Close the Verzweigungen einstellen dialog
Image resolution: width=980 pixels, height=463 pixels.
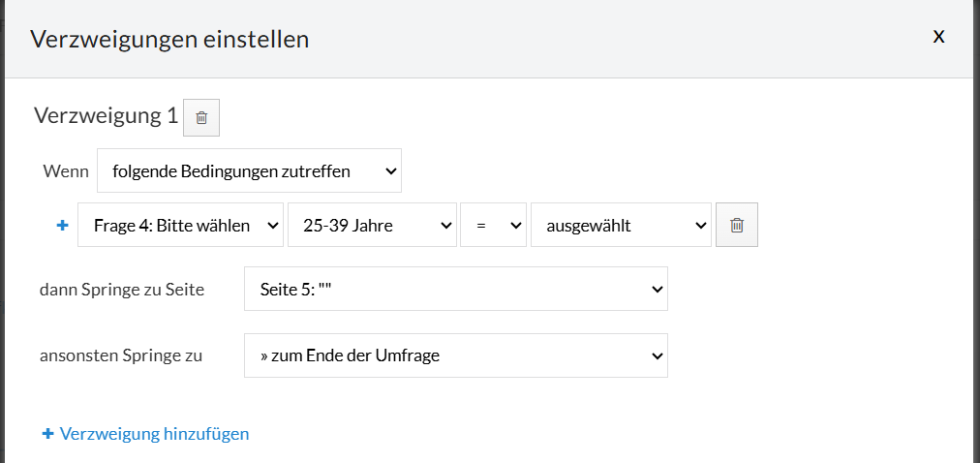(x=937, y=37)
